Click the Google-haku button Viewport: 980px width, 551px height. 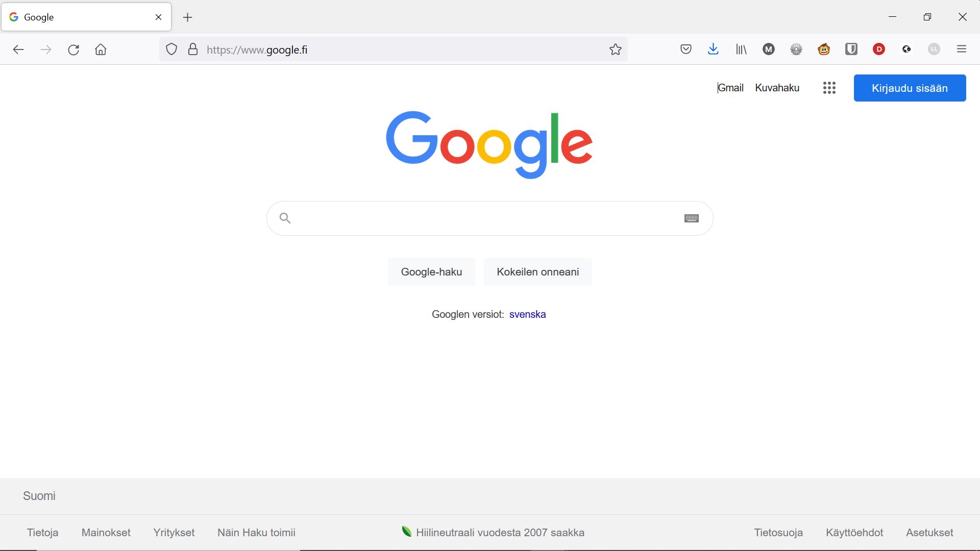[431, 272]
